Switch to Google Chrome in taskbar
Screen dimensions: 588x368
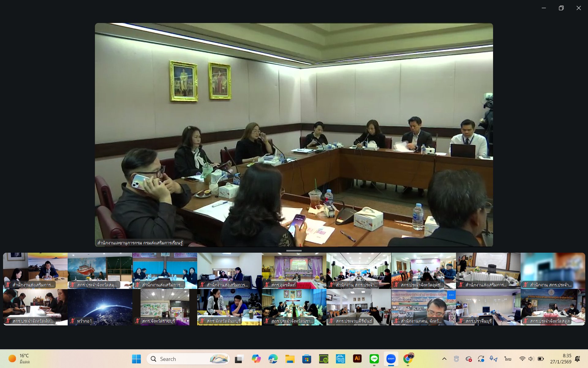coord(408,358)
